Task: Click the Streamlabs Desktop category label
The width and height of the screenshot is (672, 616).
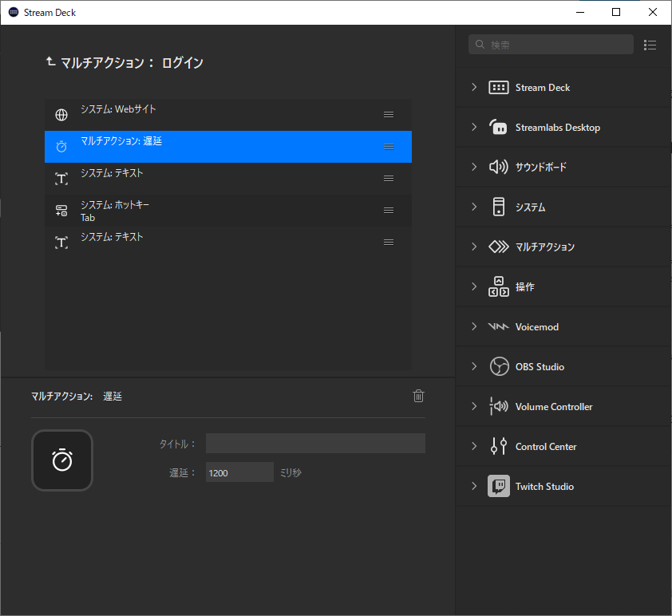Action: (x=558, y=127)
